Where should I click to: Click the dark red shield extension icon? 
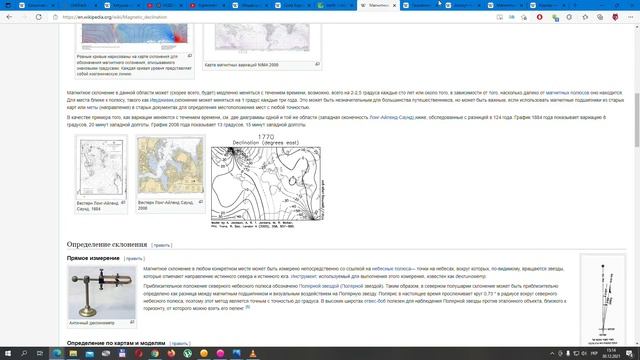point(615,17)
